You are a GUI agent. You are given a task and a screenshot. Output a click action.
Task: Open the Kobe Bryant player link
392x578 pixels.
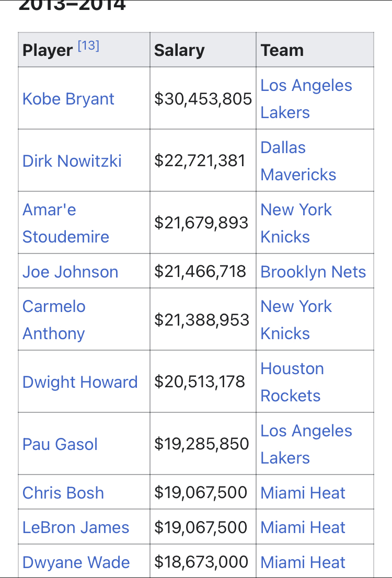[x=68, y=99]
